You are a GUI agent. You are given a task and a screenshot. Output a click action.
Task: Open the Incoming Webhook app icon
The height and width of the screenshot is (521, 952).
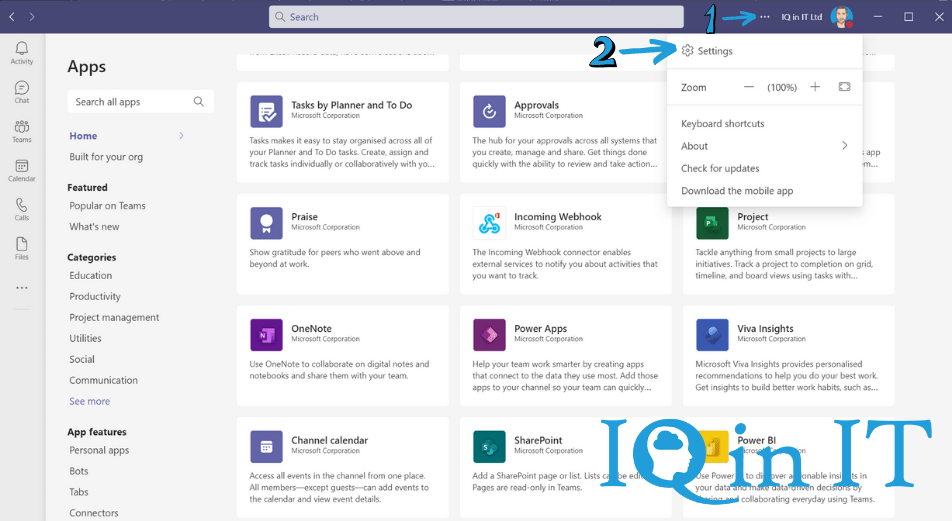pyautogui.click(x=489, y=223)
